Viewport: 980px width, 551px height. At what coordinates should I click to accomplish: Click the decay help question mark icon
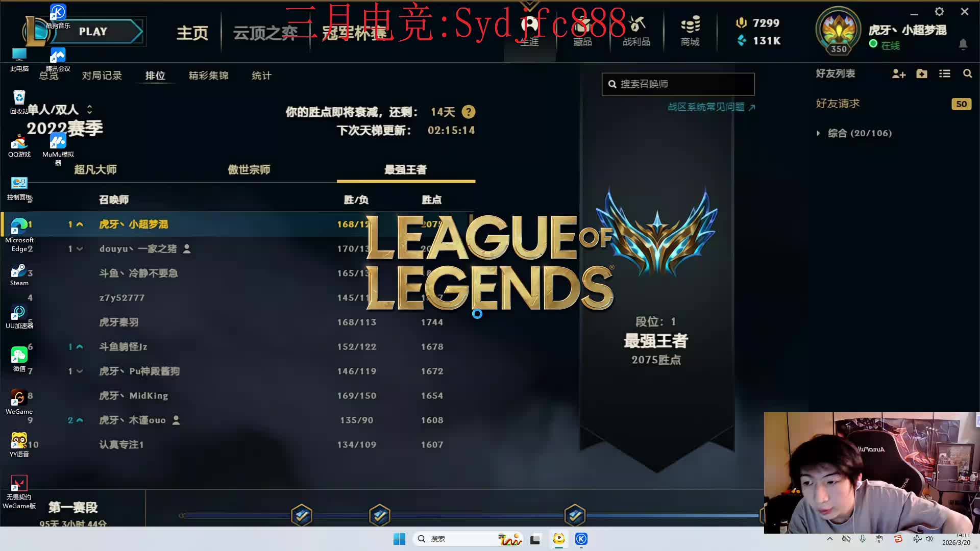468,112
